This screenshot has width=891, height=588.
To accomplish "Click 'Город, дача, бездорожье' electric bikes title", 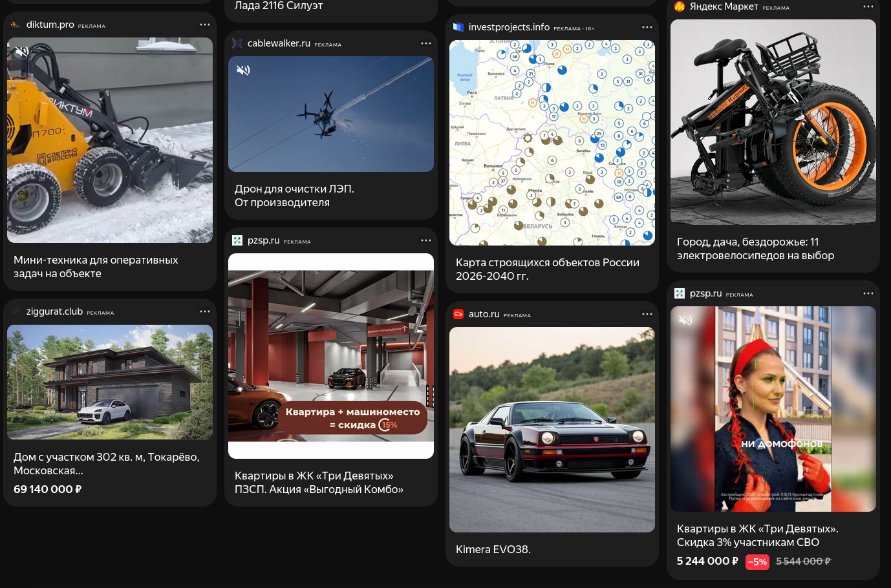I will pos(755,249).
